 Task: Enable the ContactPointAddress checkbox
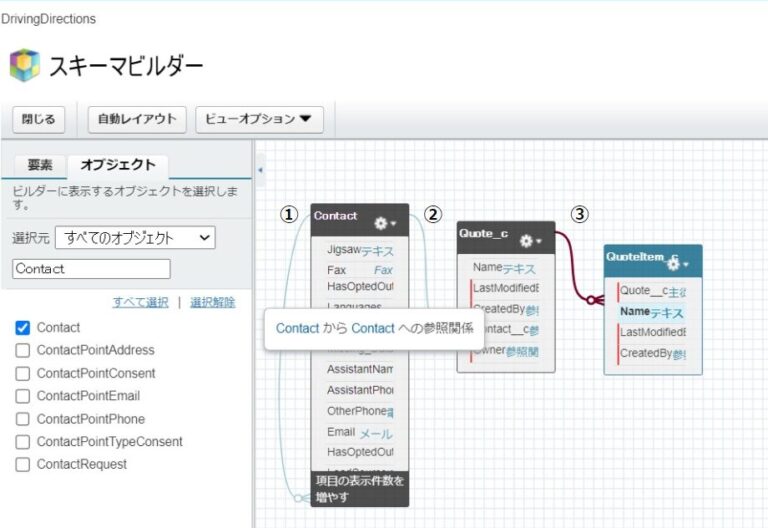pos(22,351)
